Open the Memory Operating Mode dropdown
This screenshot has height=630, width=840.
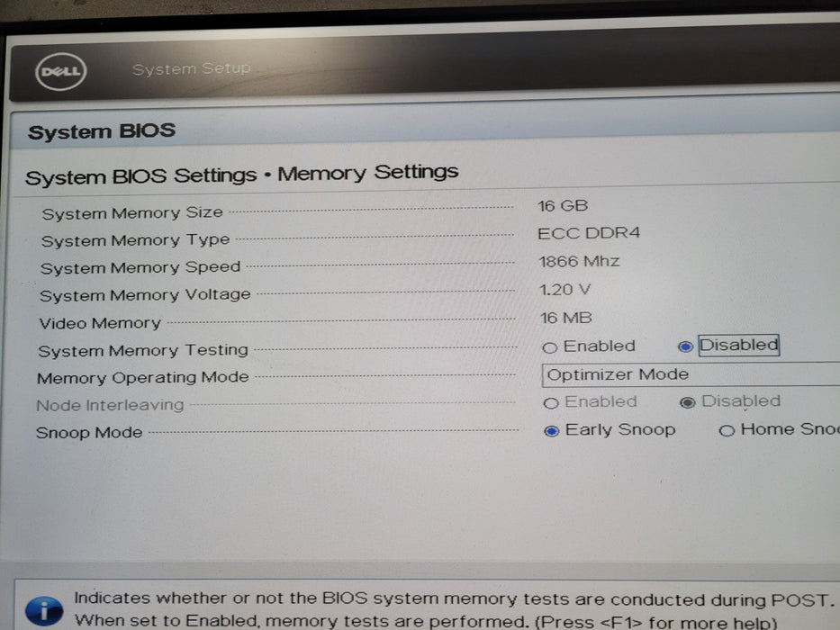[691, 374]
